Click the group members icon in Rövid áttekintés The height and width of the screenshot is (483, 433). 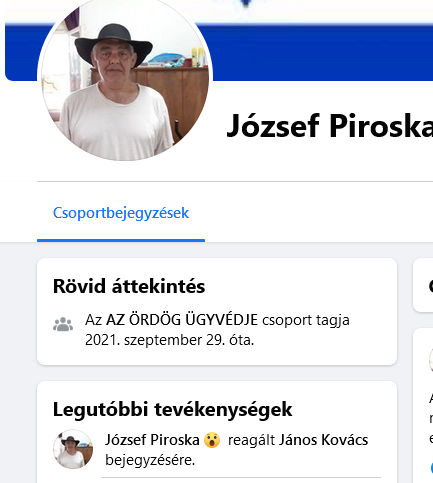coord(63,324)
